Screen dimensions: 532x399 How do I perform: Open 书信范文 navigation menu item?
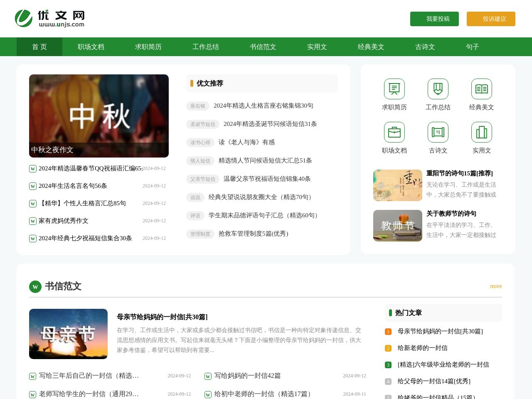[x=263, y=47]
